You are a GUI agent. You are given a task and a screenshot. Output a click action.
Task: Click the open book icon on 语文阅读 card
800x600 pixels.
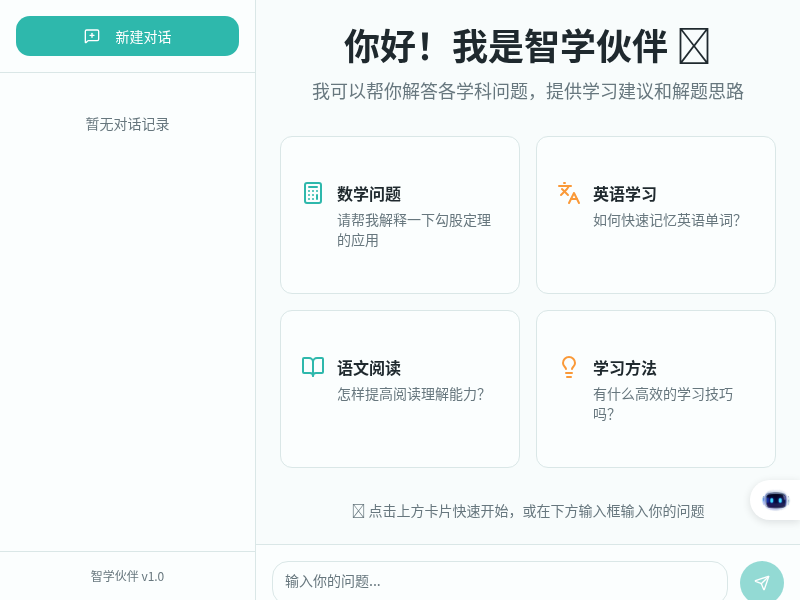313,367
